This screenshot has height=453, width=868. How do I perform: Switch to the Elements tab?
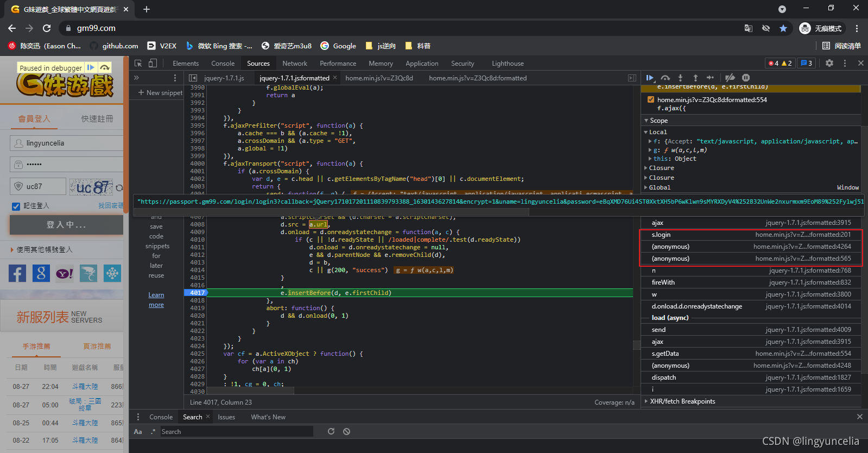(x=186, y=63)
